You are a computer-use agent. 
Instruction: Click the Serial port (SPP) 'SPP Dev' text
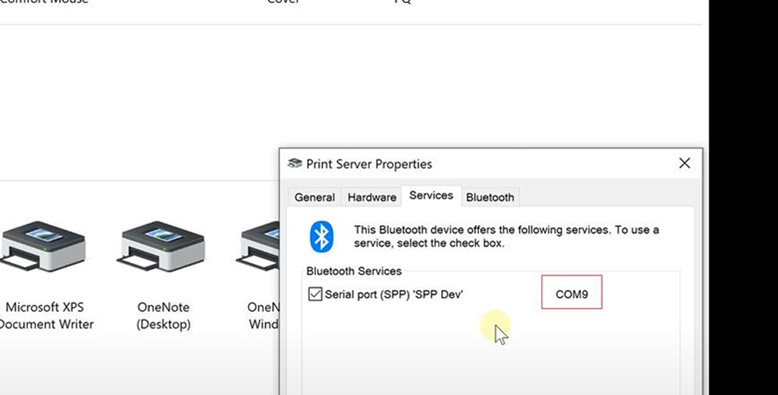tap(394, 294)
